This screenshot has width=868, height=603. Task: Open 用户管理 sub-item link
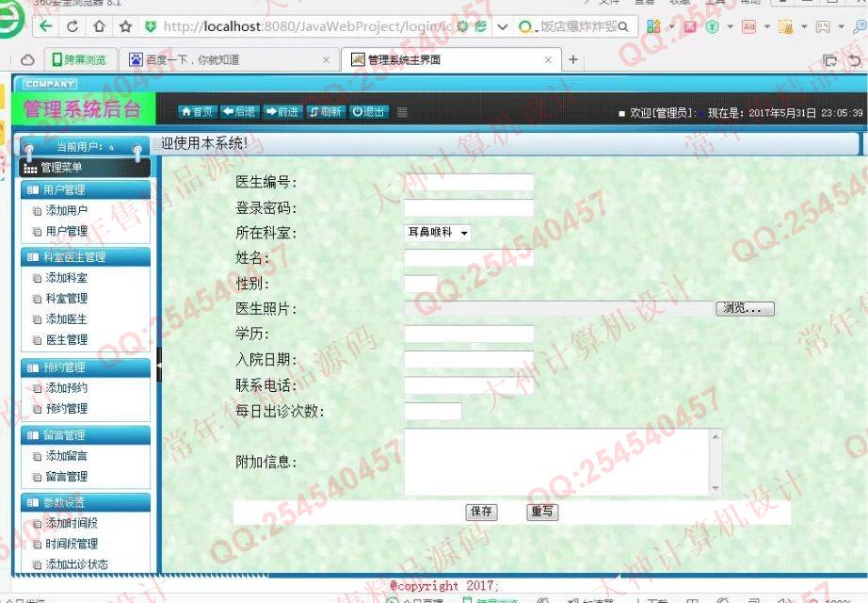tap(66, 231)
